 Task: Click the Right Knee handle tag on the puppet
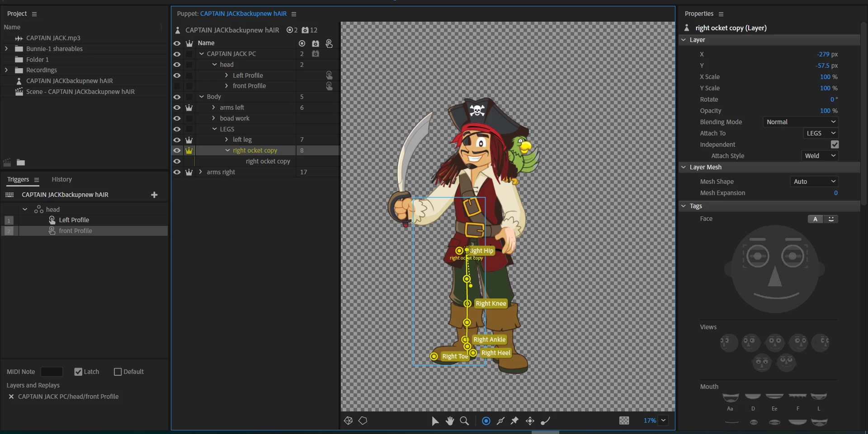(491, 303)
